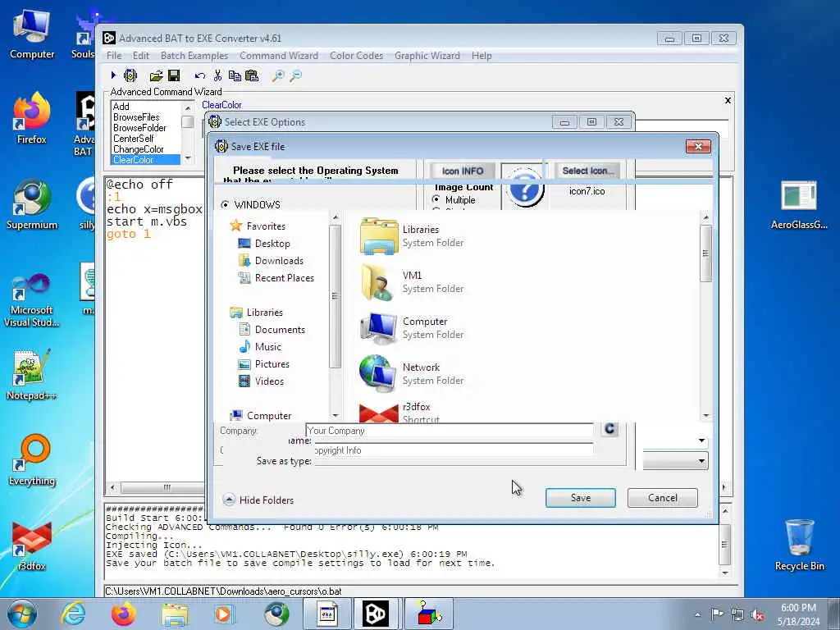Open Supermium desktop shortcut
This screenshot has width=840, height=630.
click(x=32, y=203)
